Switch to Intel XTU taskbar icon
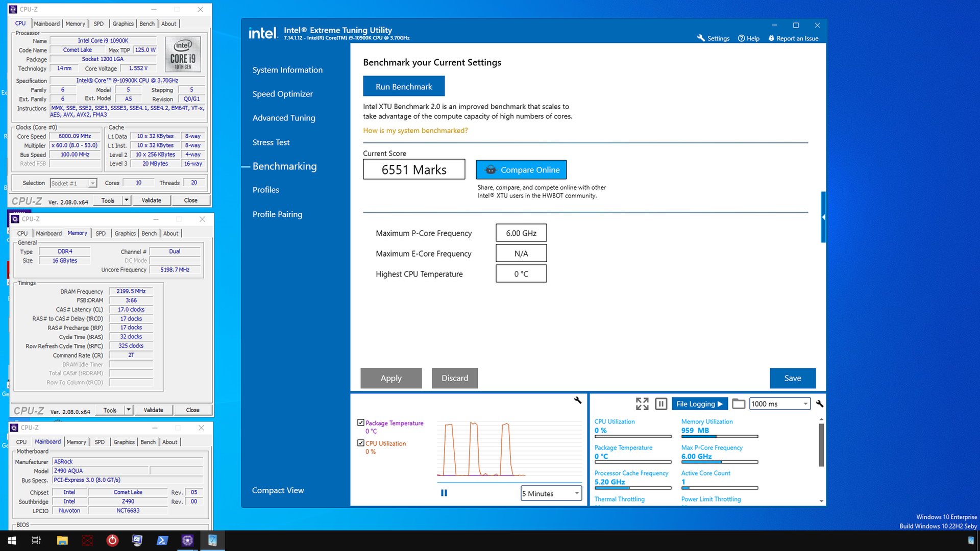Image resolution: width=980 pixels, height=551 pixels. (212, 540)
